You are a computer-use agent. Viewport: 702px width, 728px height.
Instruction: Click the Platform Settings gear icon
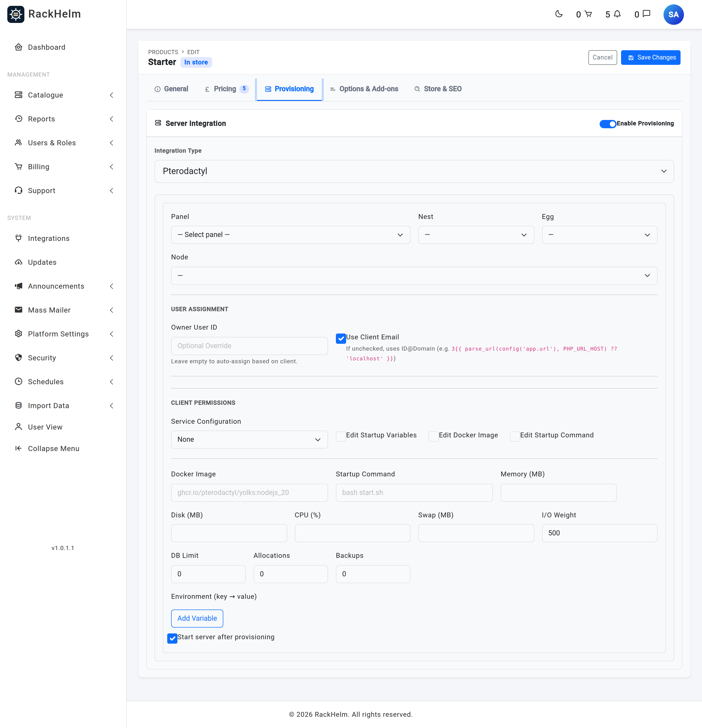pyautogui.click(x=18, y=334)
